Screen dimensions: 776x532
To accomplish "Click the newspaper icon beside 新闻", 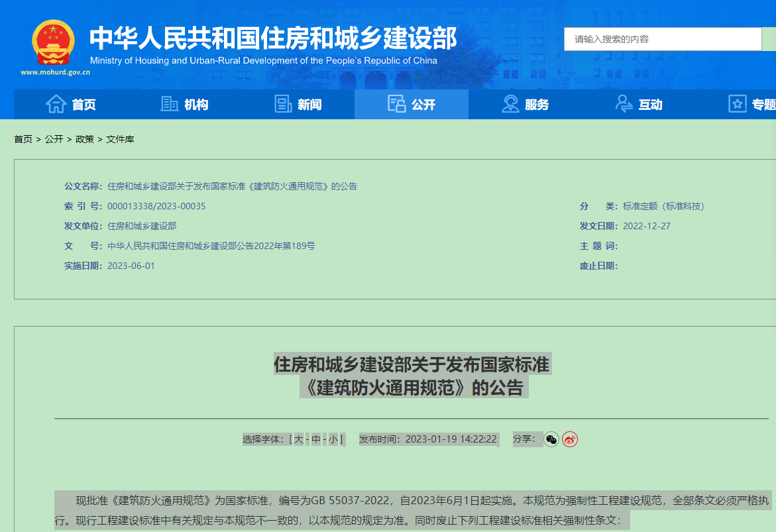I will point(284,104).
